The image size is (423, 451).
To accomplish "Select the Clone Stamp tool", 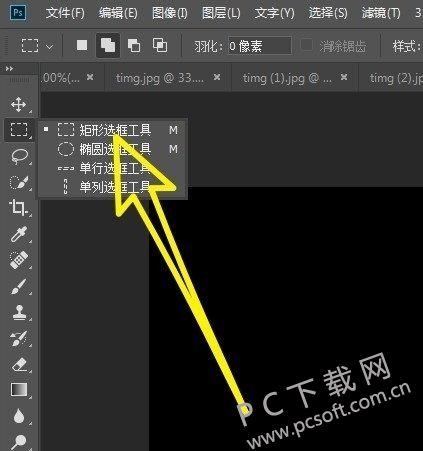I will tap(19, 313).
